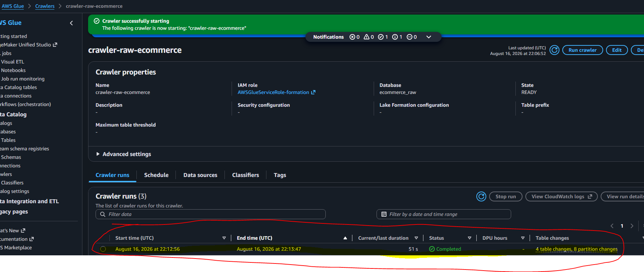Open View CloudWatch logs
This screenshot has width=644, height=272.
coord(562,196)
